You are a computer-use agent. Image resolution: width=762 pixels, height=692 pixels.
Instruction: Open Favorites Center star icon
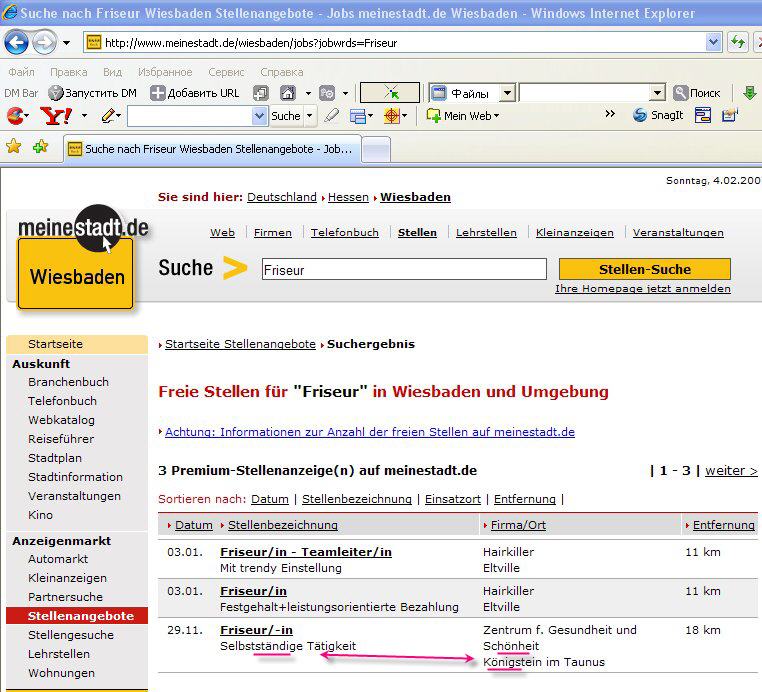tap(14, 146)
